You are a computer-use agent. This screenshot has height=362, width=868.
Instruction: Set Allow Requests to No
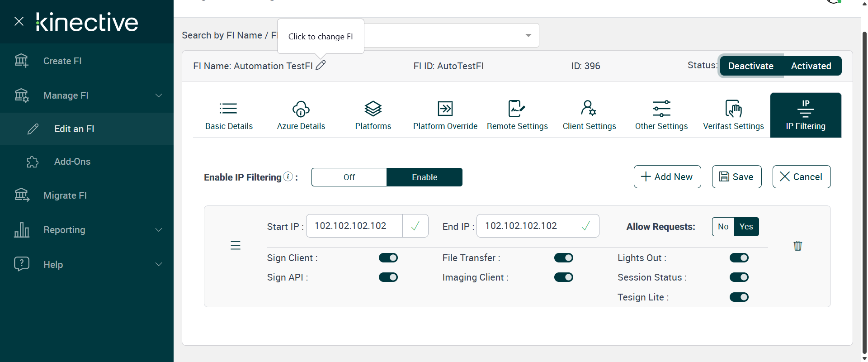pyautogui.click(x=723, y=227)
